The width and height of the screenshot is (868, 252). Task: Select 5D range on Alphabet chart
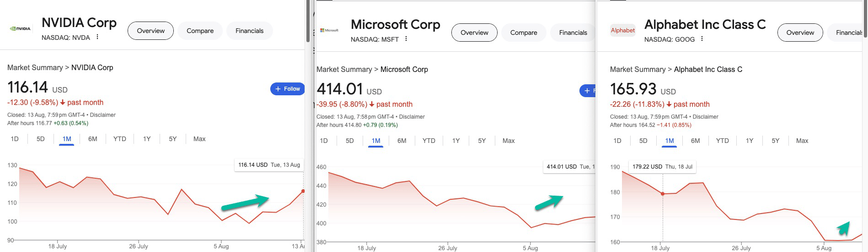643,141
